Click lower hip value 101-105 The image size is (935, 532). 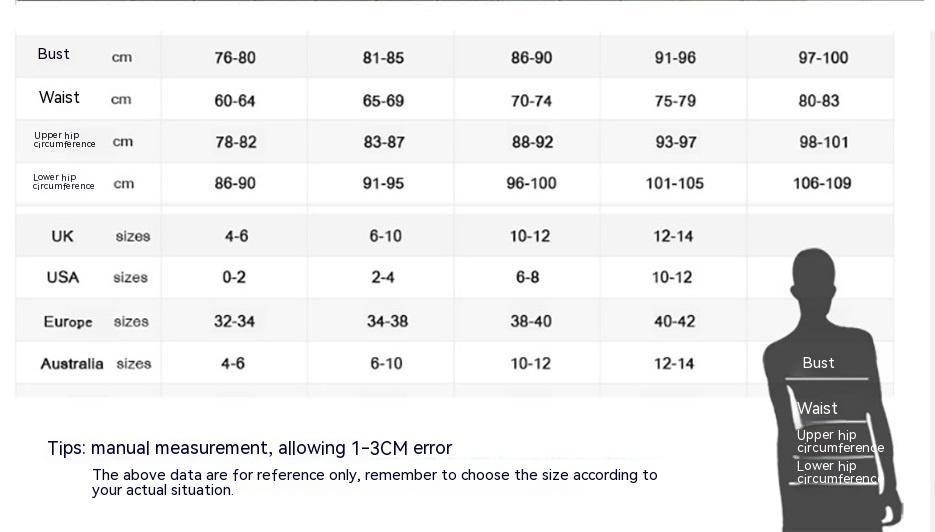(x=674, y=183)
